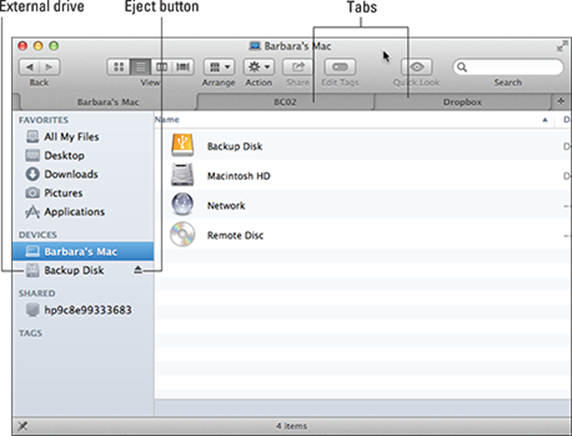Open the Arrange dropdown
Viewport: 572px width, 436px height.
tap(219, 67)
